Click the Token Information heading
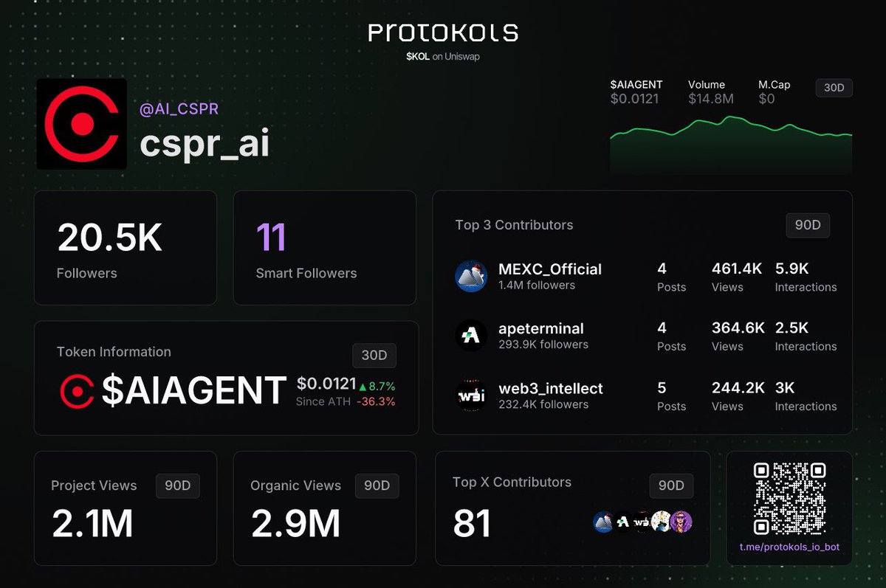The image size is (886, 588). [x=114, y=352]
